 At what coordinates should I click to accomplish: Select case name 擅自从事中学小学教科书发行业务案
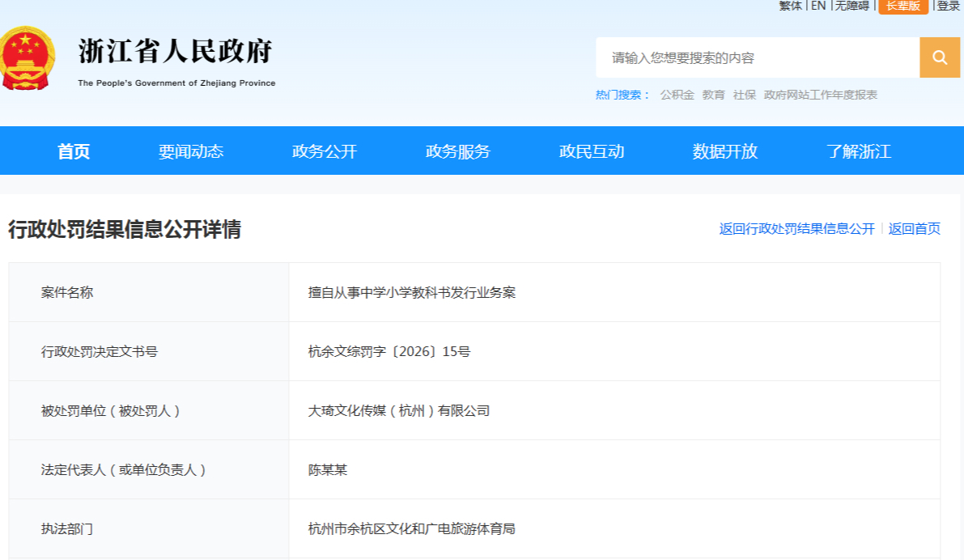point(412,293)
